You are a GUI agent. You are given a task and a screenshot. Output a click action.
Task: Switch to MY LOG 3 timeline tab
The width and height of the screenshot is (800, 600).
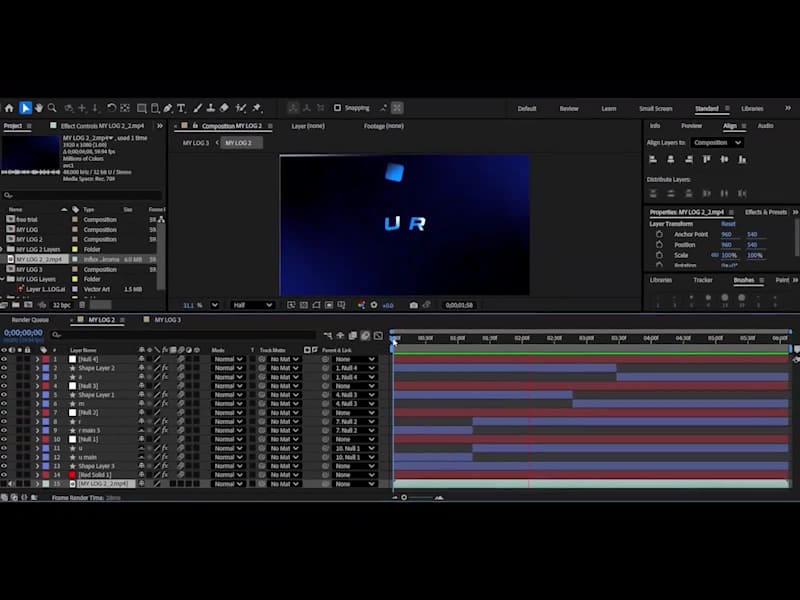click(167, 320)
